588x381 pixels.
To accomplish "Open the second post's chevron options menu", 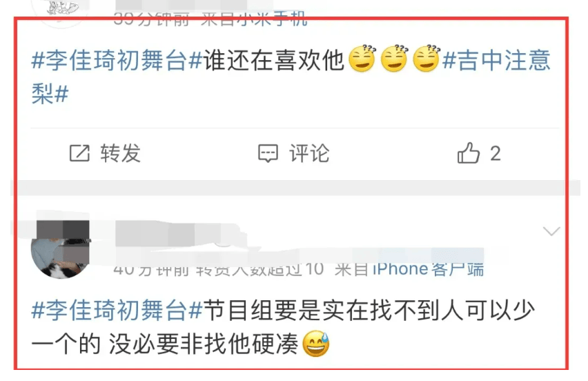I will tap(551, 231).
